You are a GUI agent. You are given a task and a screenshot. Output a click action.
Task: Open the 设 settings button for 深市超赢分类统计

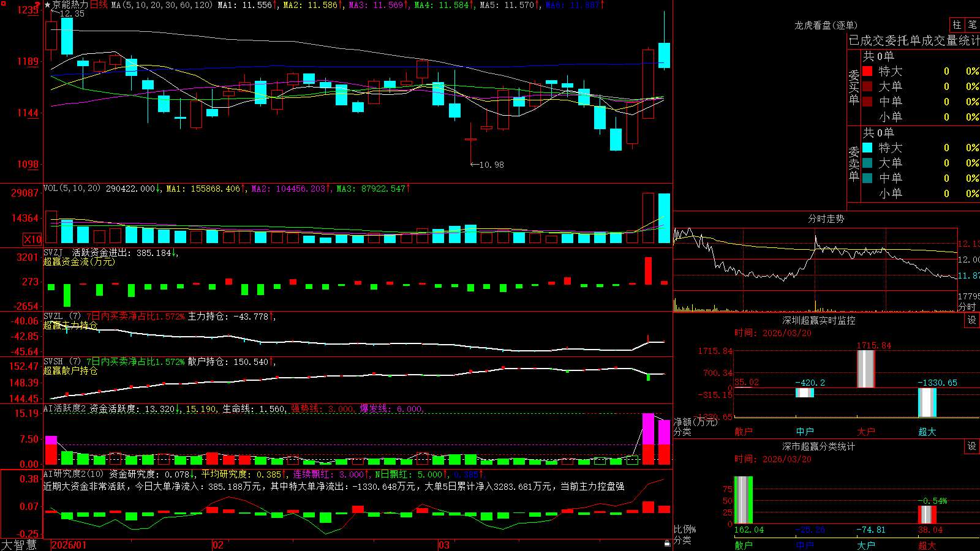[x=972, y=446]
